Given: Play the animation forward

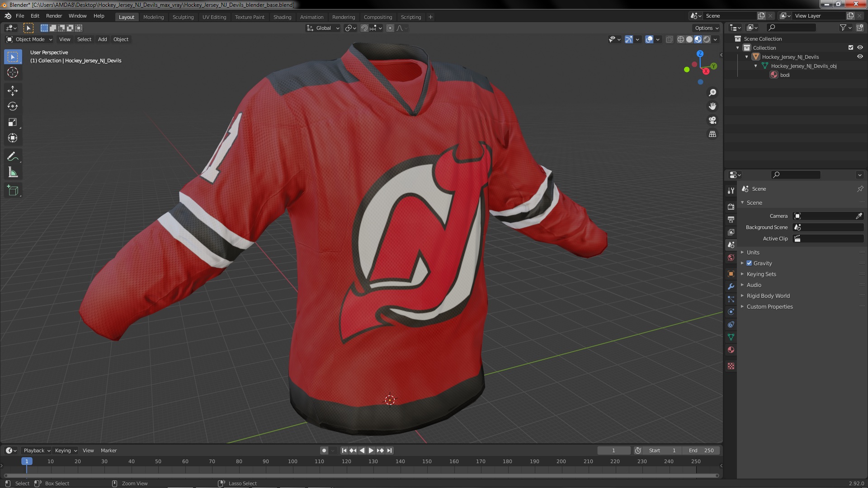Looking at the screenshot, I should (371, 450).
